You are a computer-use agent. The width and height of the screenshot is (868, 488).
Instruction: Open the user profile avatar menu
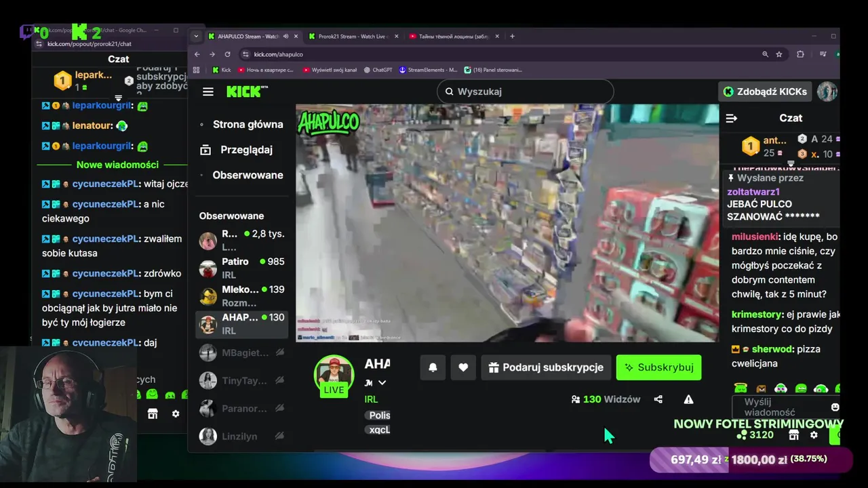click(x=827, y=91)
